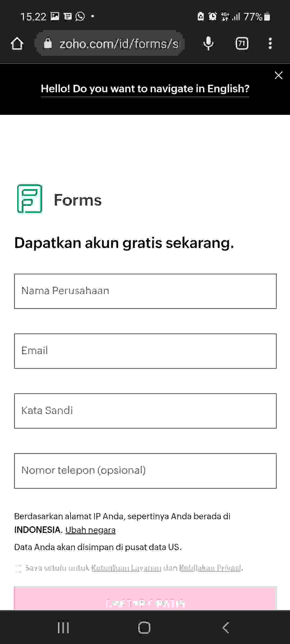The height and width of the screenshot is (644, 290).
Task: Tap the 'navigate in English' link
Action: pyautogui.click(x=145, y=89)
